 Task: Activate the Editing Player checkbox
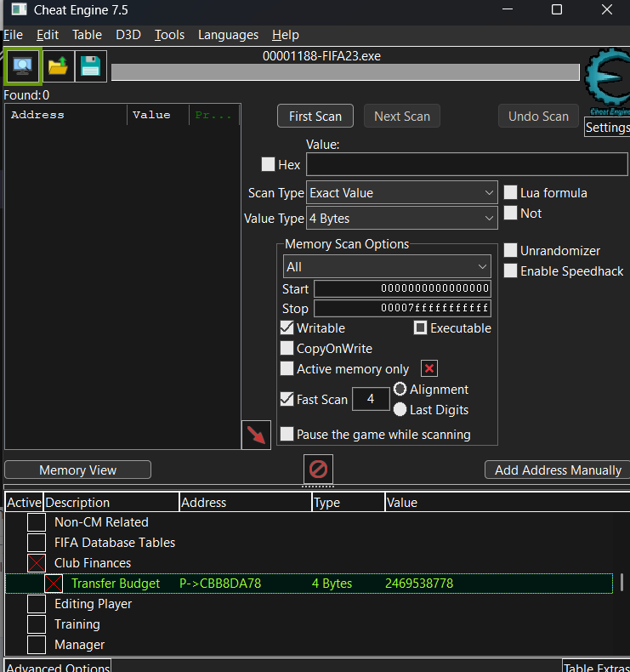pyautogui.click(x=37, y=604)
